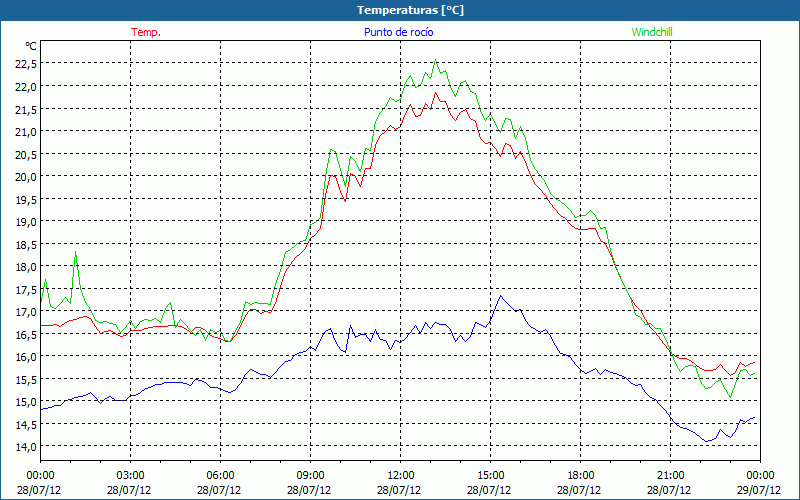Click the 14,5 y-axis value
This screenshot has height=500, width=800.
point(27,424)
